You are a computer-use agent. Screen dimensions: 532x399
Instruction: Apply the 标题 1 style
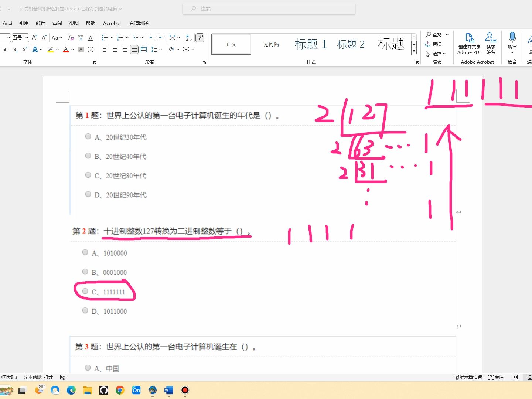[311, 44]
